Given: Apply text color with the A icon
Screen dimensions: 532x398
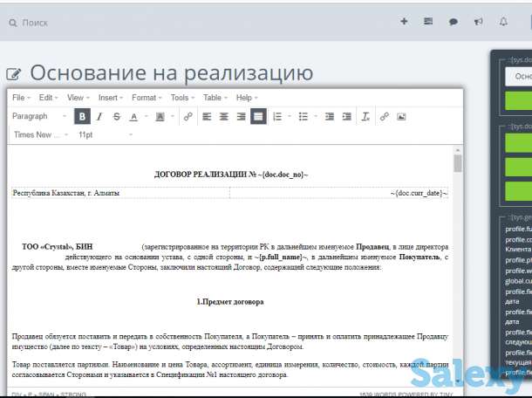Looking at the screenshot, I should click(133, 116).
